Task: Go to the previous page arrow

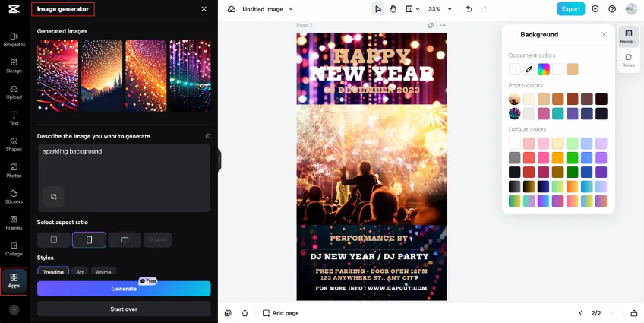Action: (x=581, y=313)
